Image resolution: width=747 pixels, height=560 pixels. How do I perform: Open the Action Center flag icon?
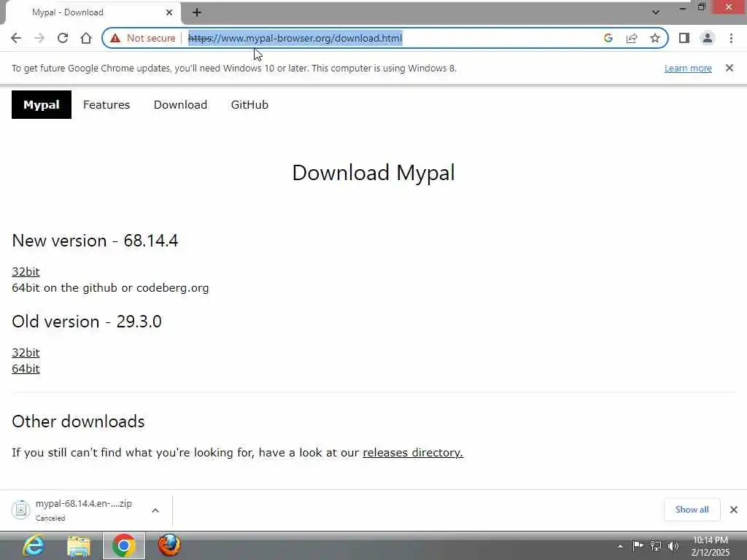638,545
